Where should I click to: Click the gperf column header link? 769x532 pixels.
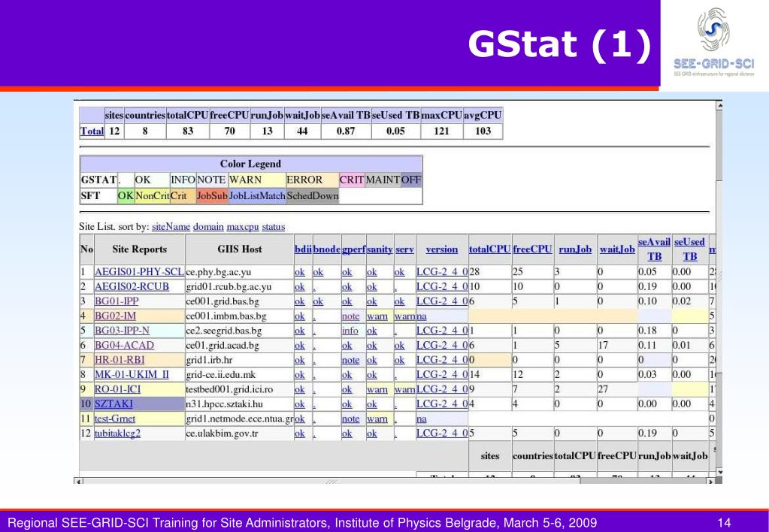click(x=353, y=249)
